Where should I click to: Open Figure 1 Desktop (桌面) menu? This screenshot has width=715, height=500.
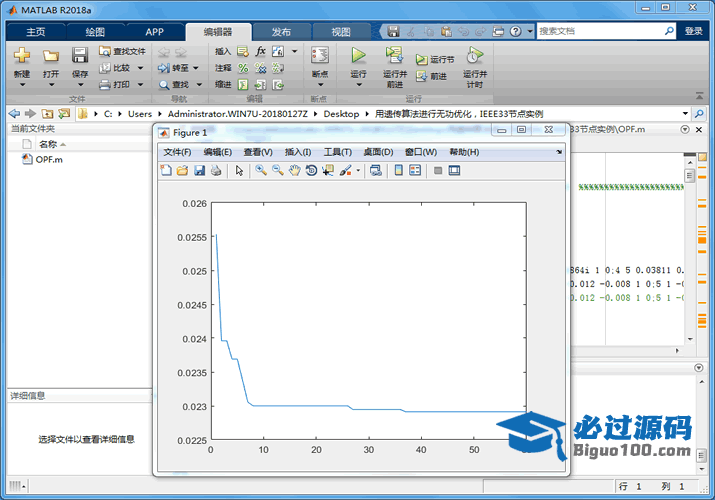pos(378,152)
